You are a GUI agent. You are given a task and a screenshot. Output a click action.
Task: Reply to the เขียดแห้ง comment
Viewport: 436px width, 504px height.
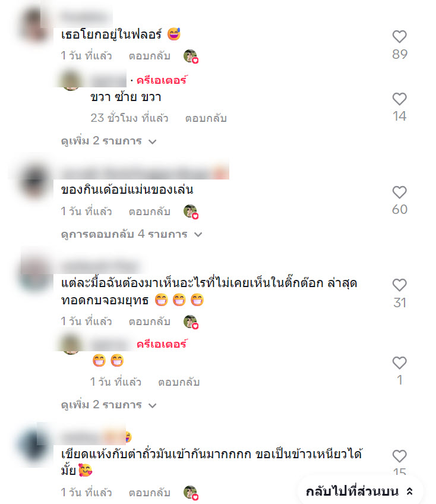coord(150,493)
